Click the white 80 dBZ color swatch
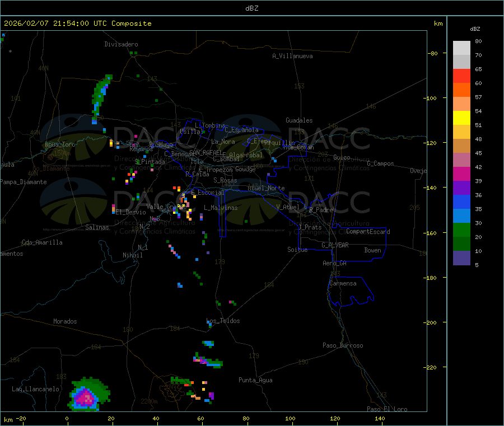504x426 pixels. (x=461, y=48)
